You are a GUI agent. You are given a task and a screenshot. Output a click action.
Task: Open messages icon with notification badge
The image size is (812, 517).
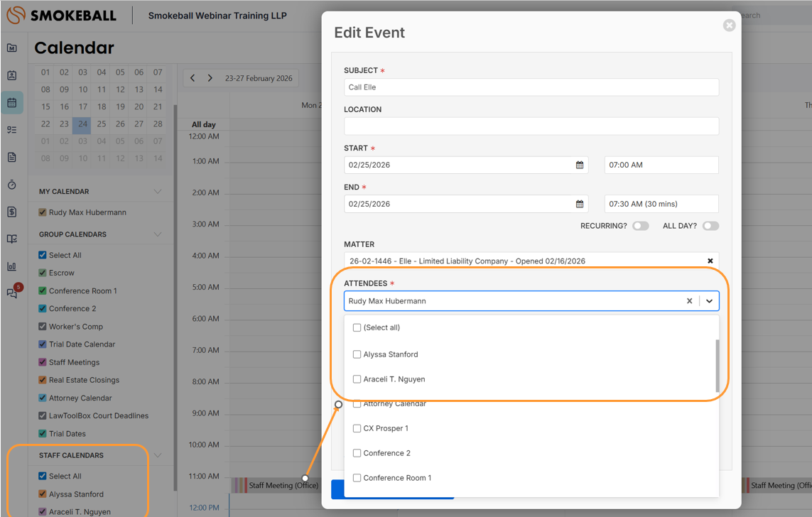point(12,293)
